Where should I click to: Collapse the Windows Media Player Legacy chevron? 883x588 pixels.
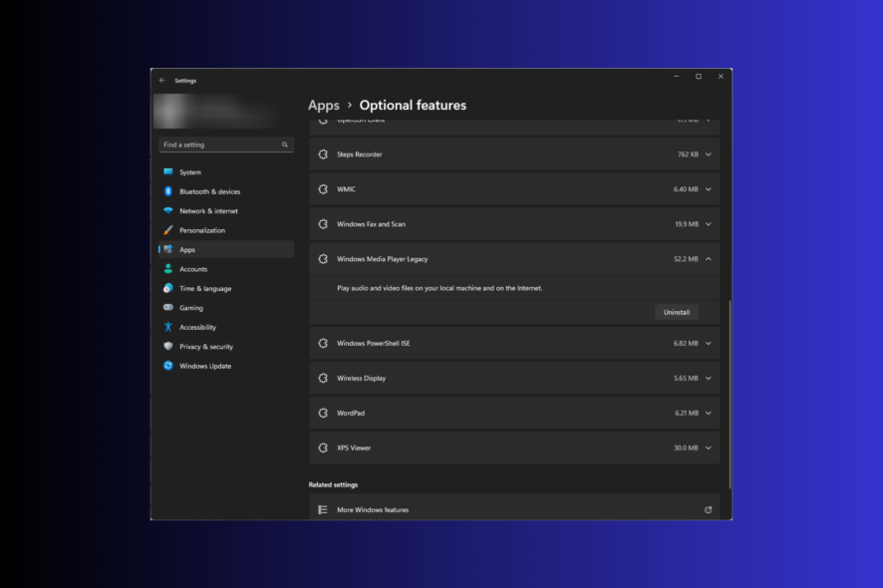[709, 259]
